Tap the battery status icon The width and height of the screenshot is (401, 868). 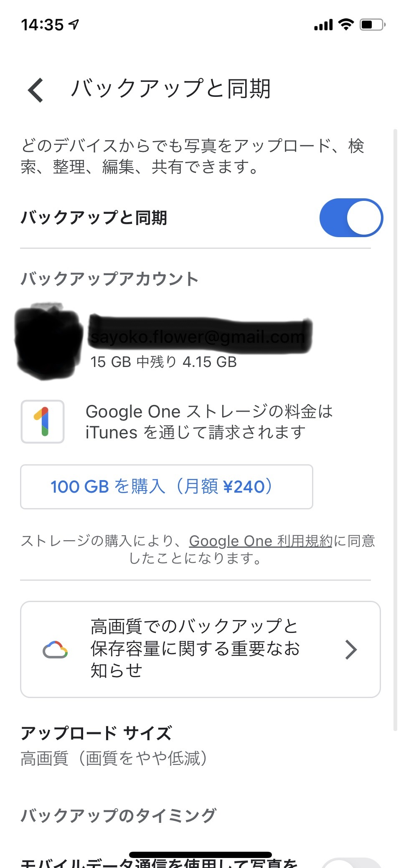click(372, 25)
